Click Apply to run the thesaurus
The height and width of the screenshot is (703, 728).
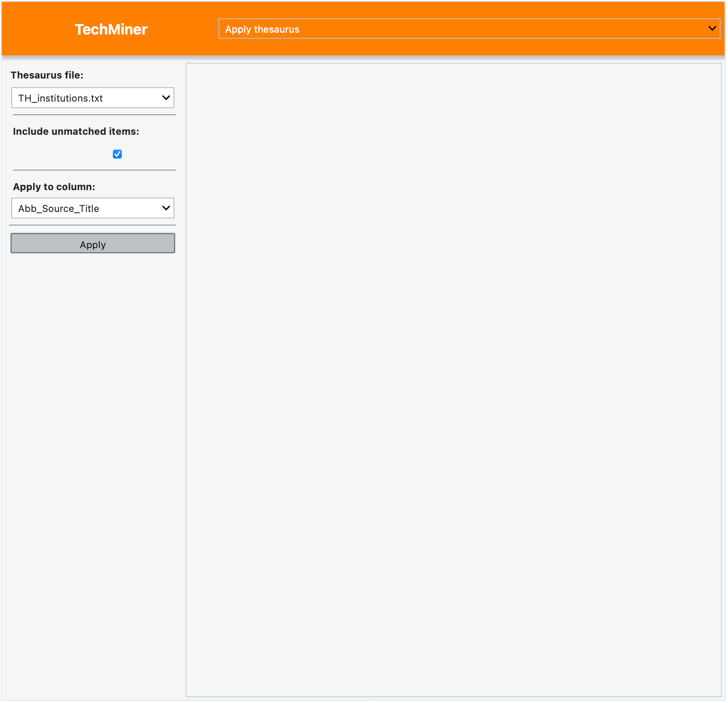point(92,243)
